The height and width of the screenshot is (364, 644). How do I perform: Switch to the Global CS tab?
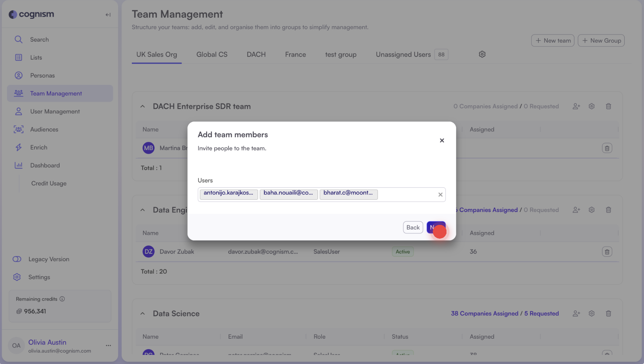click(212, 54)
